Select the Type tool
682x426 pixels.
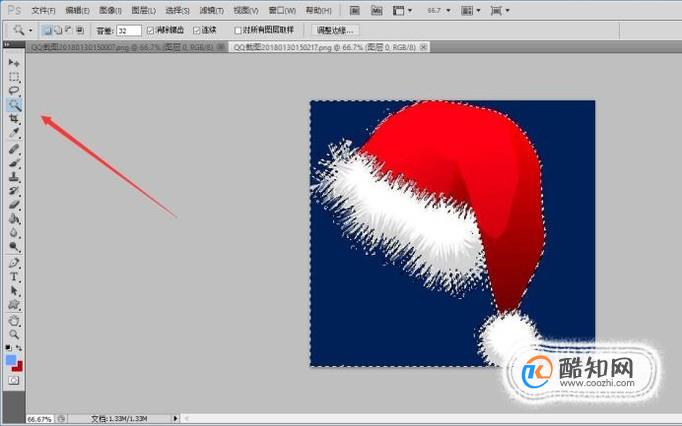(14, 277)
